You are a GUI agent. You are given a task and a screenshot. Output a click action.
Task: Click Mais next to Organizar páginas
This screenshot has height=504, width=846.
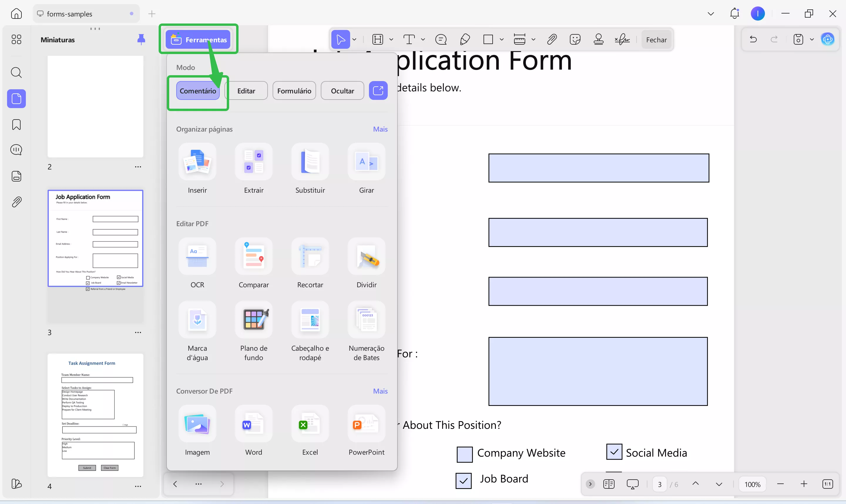click(x=380, y=129)
